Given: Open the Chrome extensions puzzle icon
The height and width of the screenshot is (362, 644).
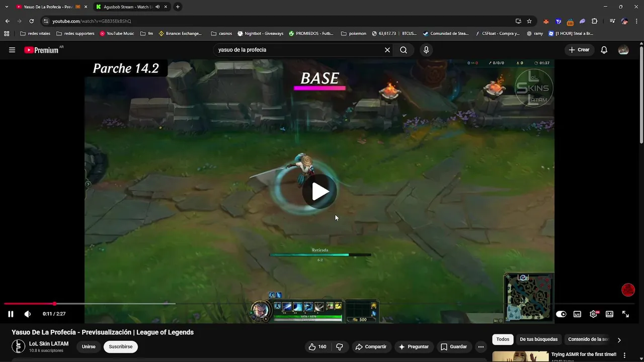Looking at the screenshot, I should pos(594,21).
